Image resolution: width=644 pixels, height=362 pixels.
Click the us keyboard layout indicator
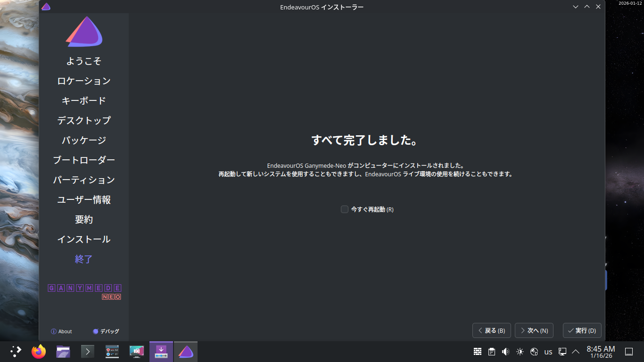[x=548, y=352]
